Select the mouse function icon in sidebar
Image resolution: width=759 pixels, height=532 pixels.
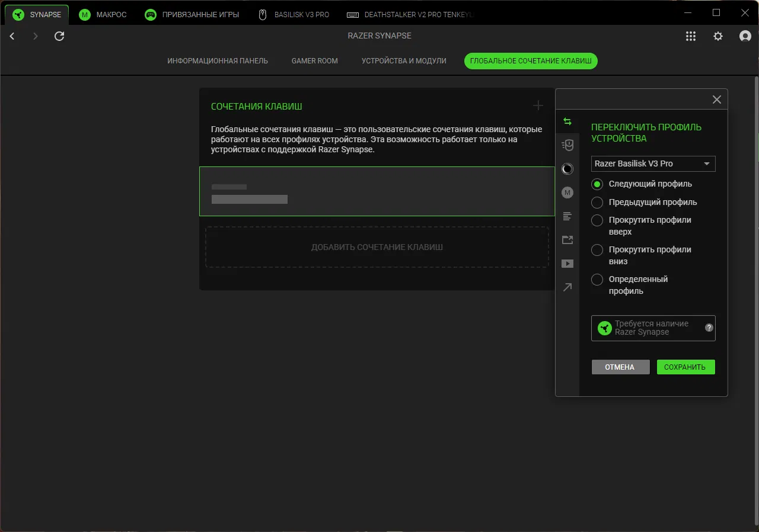click(x=567, y=145)
